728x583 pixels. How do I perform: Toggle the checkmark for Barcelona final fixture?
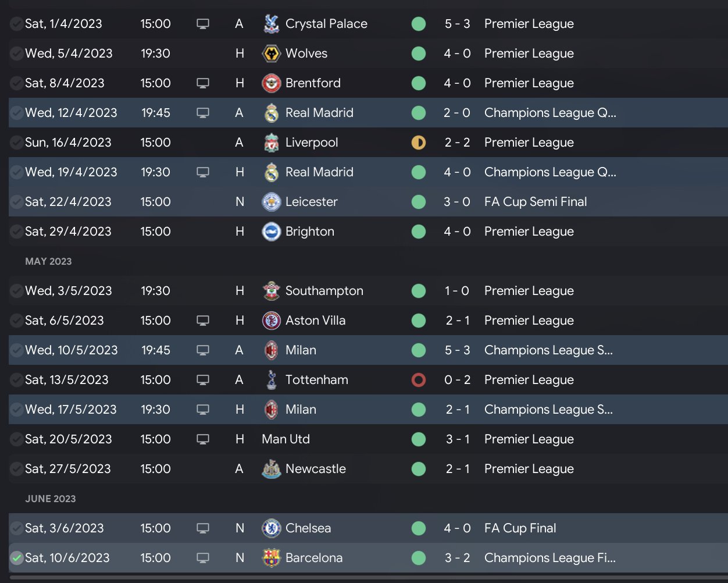[16, 558]
